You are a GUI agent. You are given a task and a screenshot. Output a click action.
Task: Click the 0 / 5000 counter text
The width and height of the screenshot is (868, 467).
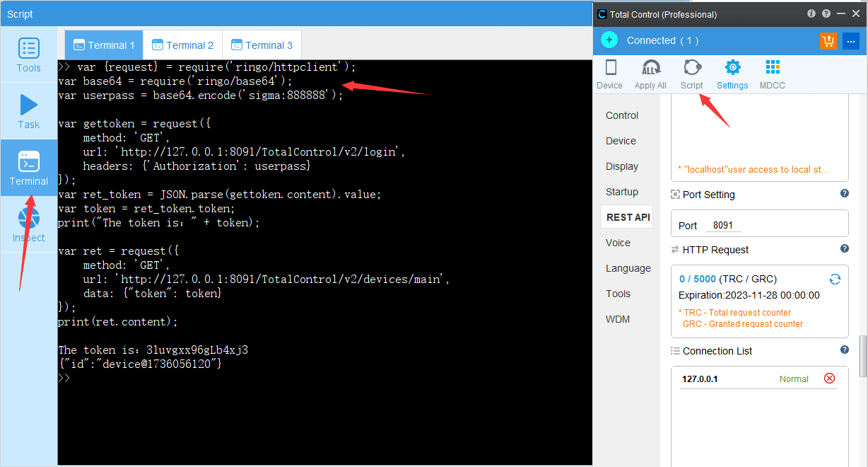pyautogui.click(x=698, y=279)
